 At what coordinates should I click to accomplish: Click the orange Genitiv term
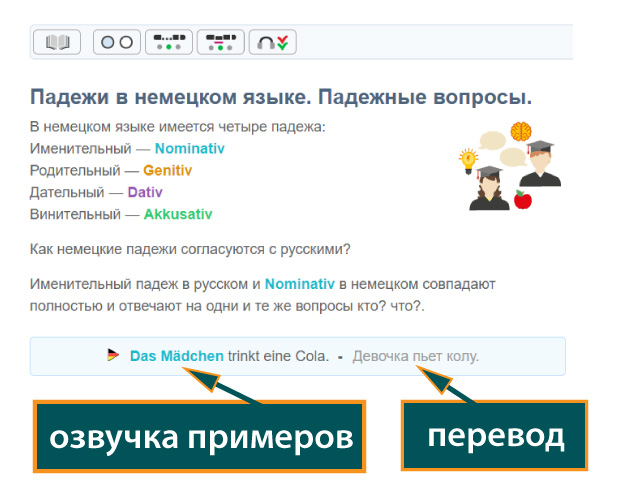pyautogui.click(x=167, y=170)
